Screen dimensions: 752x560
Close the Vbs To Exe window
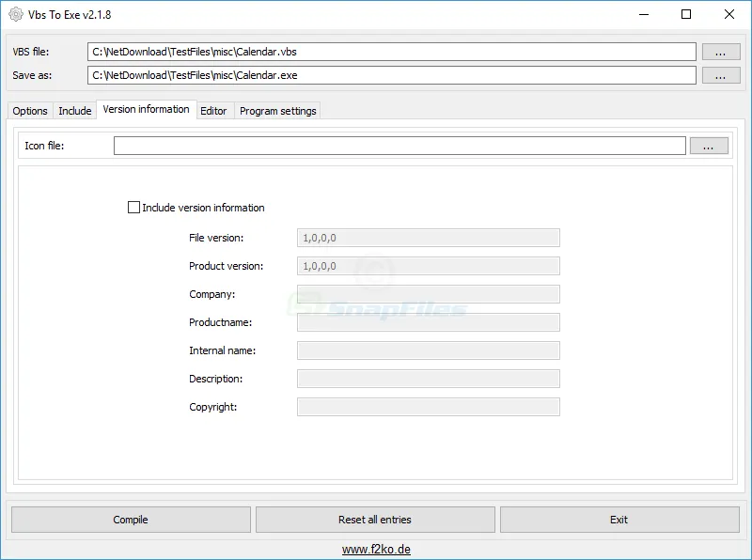tap(729, 14)
